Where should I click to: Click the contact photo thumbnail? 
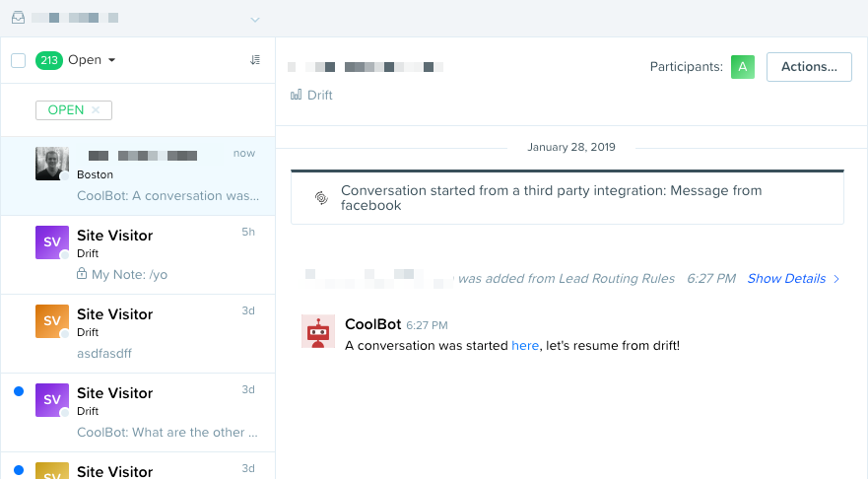click(x=52, y=164)
